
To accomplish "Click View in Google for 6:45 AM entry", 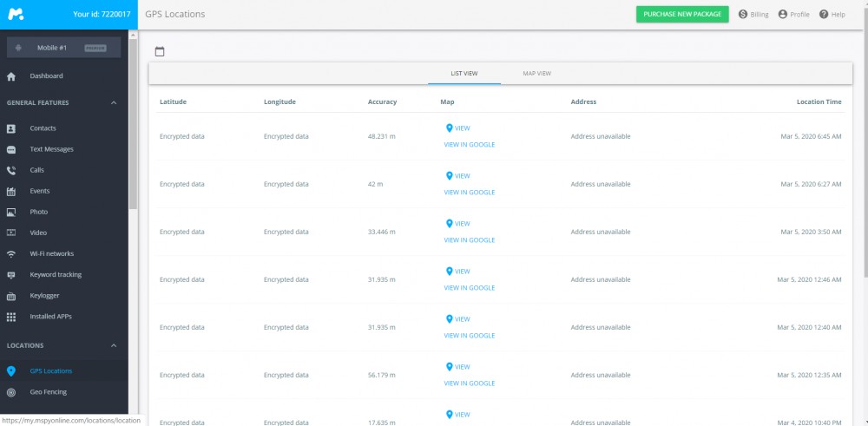I will pyautogui.click(x=469, y=145).
